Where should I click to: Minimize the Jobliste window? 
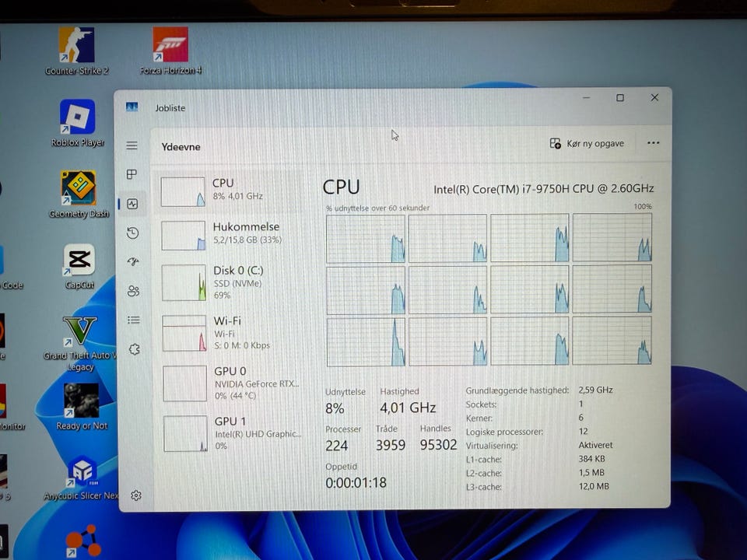tap(587, 98)
